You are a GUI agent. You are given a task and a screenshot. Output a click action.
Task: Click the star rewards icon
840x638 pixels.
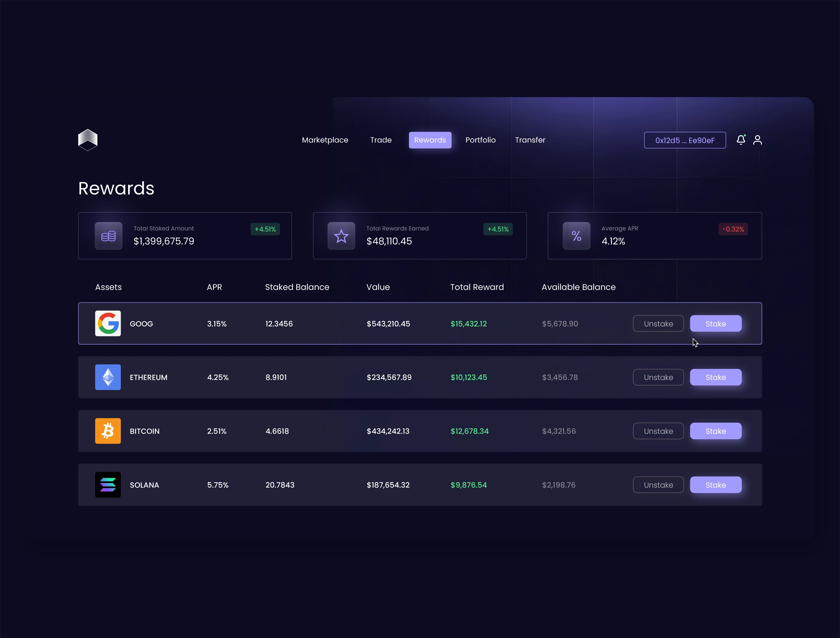[x=341, y=236]
